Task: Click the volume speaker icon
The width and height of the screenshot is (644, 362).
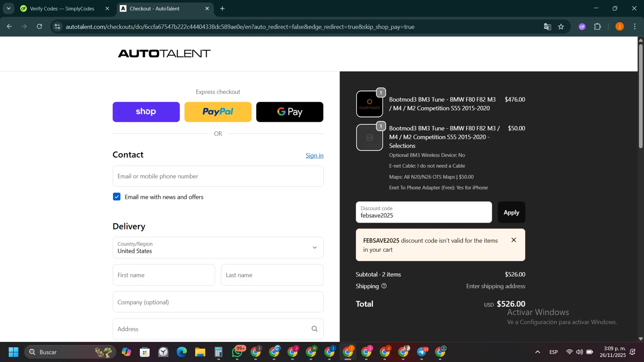Action: tap(580, 352)
